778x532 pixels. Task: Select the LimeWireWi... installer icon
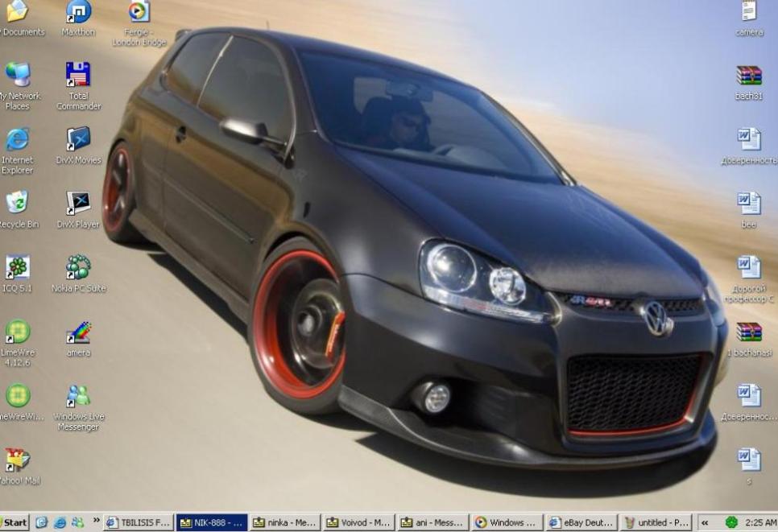tap(18, 396)
